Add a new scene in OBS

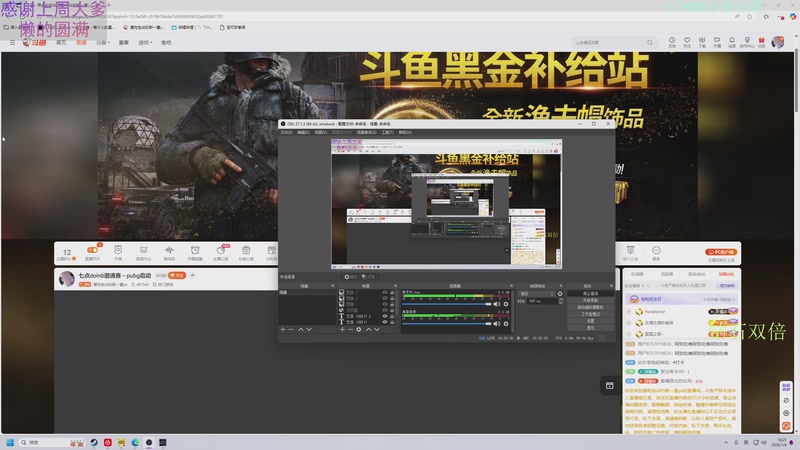click(283, 330)
